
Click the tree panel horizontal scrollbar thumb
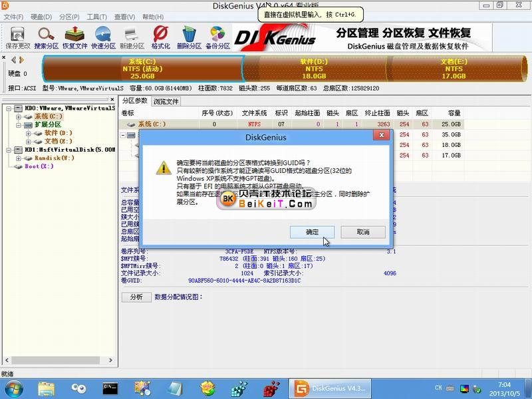click(x=56, y=360)
